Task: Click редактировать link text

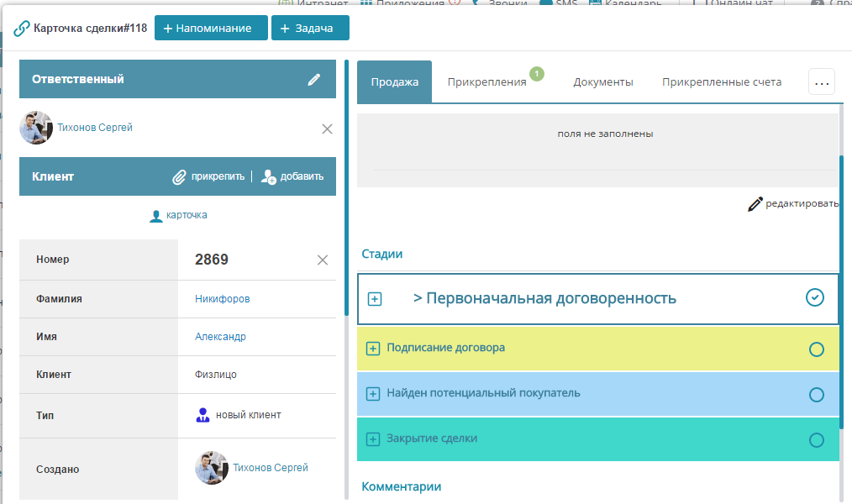Action: pyautogui.click(x=802, y=203)
